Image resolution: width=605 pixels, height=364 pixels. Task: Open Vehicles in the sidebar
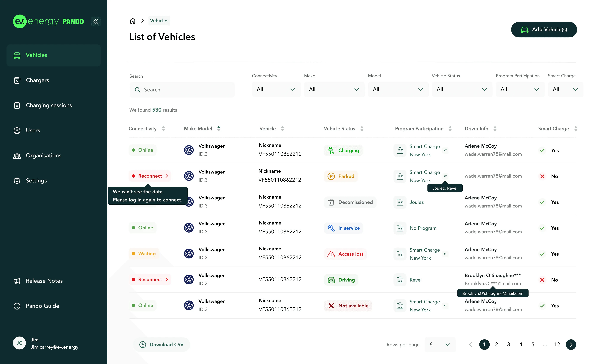(54, 55)
